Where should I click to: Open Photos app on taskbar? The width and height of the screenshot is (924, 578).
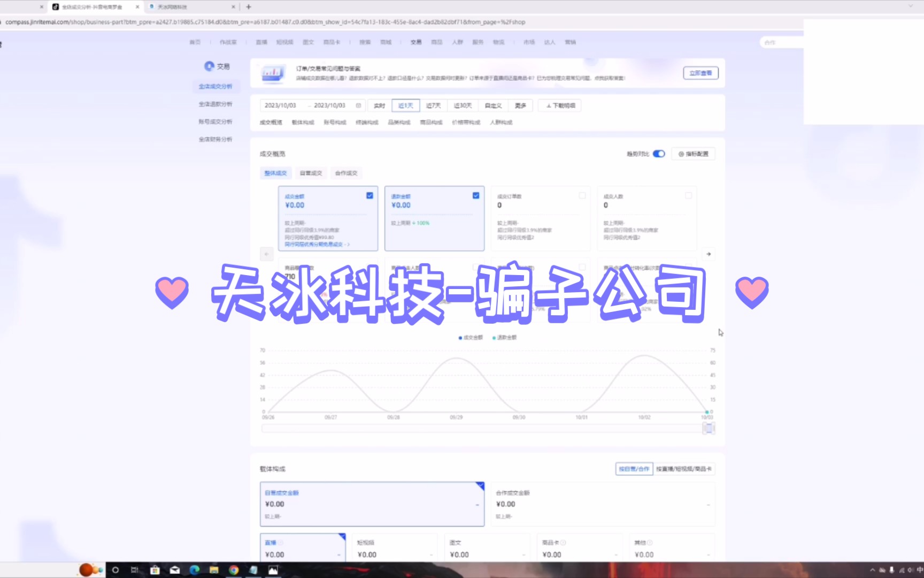pos(273,570)
